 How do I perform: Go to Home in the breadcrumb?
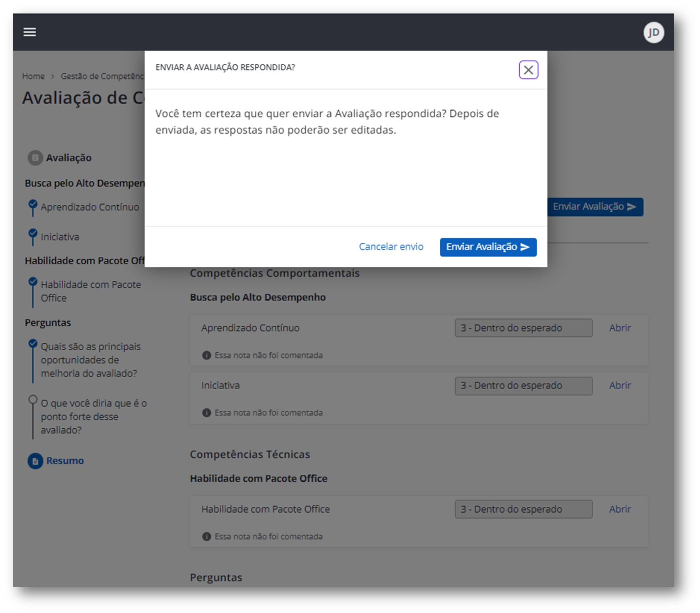pyautogui.click(x=33, y=76)
